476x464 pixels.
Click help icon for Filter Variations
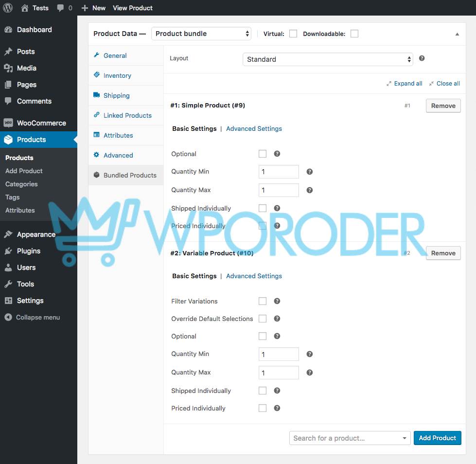pyautogui.click(x=277, y=301)
